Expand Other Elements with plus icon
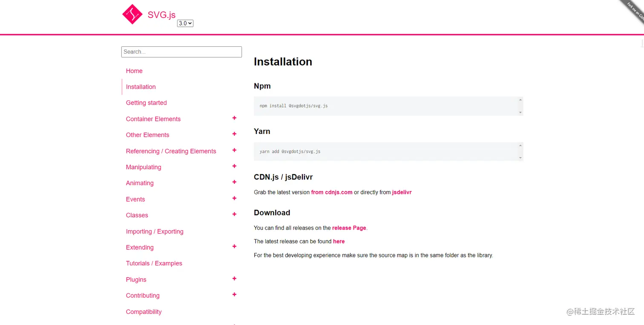 tap(234, 134)
